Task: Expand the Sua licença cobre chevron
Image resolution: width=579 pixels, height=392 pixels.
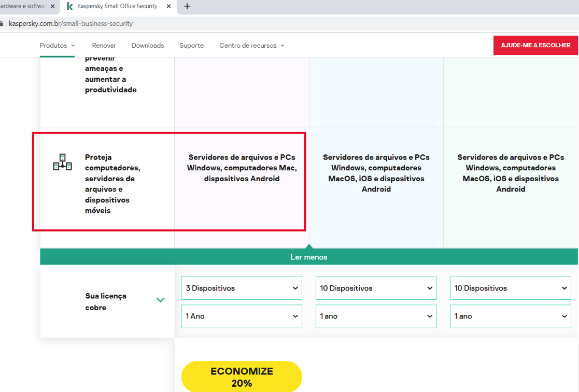Action: coord(160,300)
